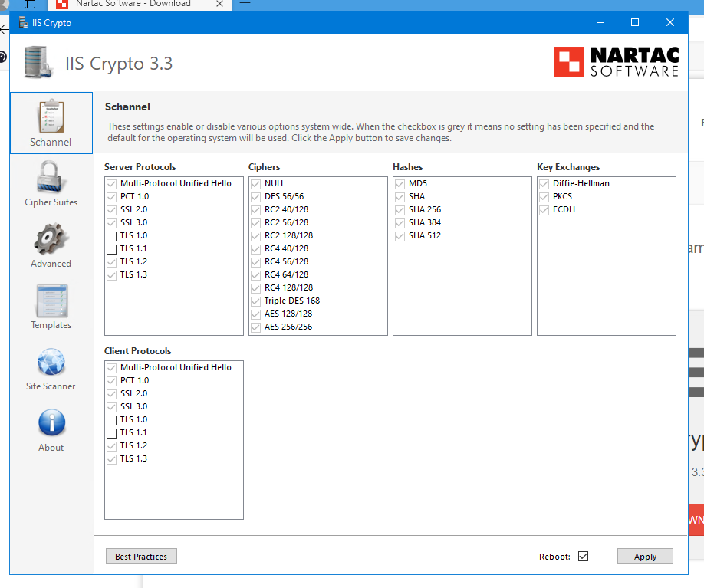Toggle the AES 256/256 cipher

[x=256, y=327]
